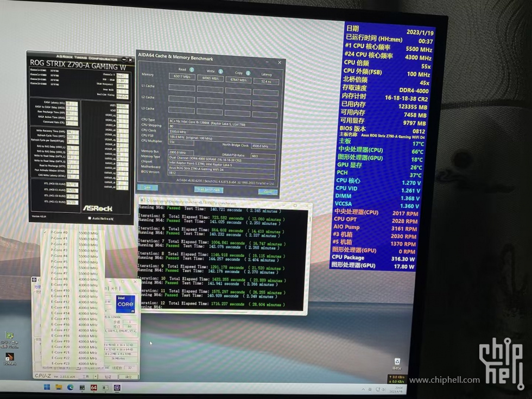Click the Memory Copy value 67647 MB/s
The height and width of the screenshot is (399, 532).
pyautogui.click(x=238, y=80)
